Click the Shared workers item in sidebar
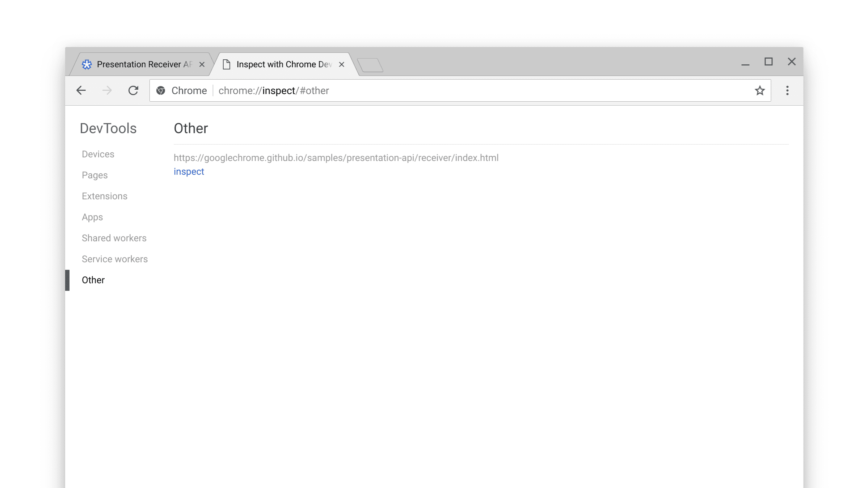 pos(114,238)
